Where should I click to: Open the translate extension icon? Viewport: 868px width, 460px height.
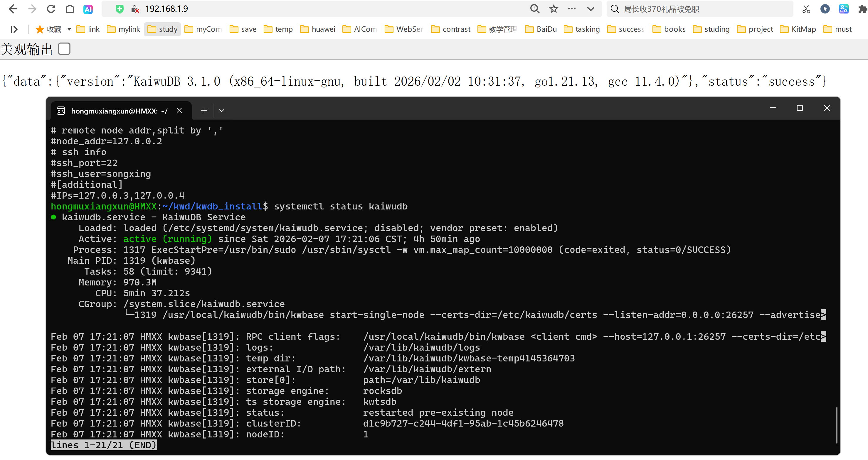(843, 9)
